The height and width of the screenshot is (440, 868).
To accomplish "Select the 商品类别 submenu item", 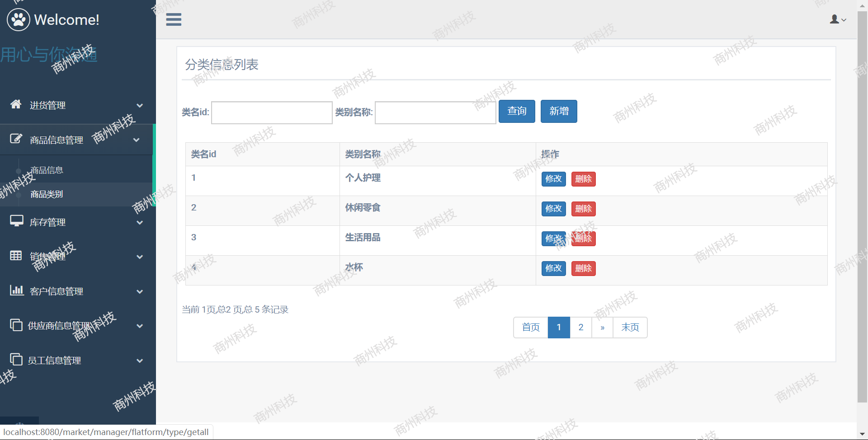I will [x=47, y=194].
